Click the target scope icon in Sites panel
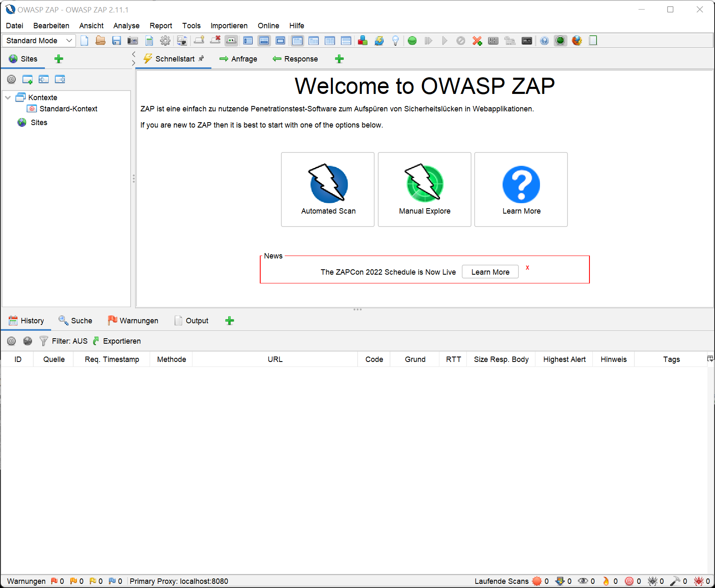Screen dimensions: 715x588 coord(11,79)
